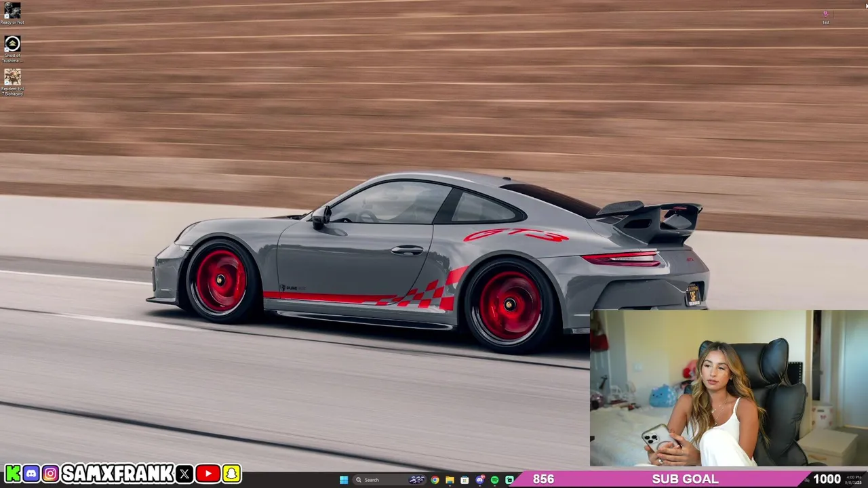Open Microsoft Store from the taskbar
This screenshot has height=488, width=868.
465,480
